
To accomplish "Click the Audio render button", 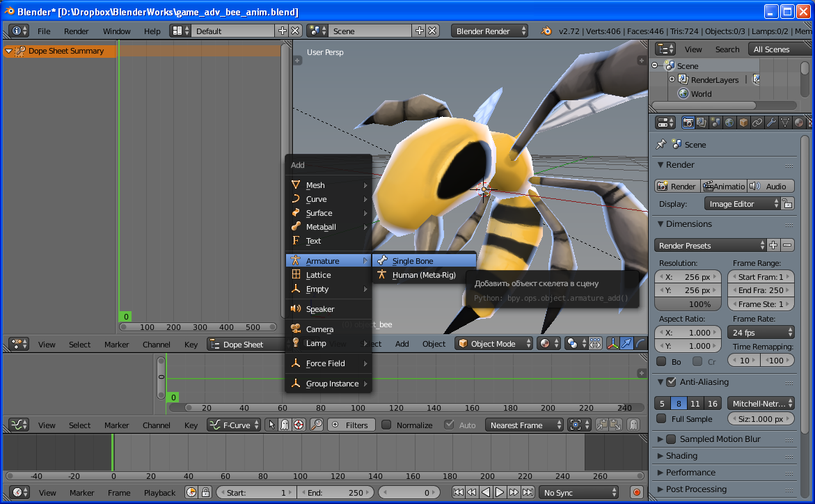I will click(770, 186).
